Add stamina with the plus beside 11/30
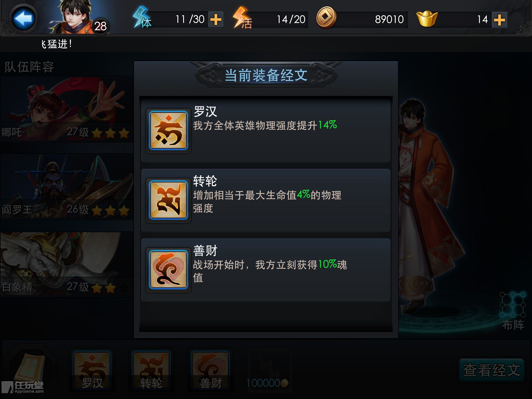Image resolution: width=532 pixels, height=399 pixels. [x=216, y=19]
